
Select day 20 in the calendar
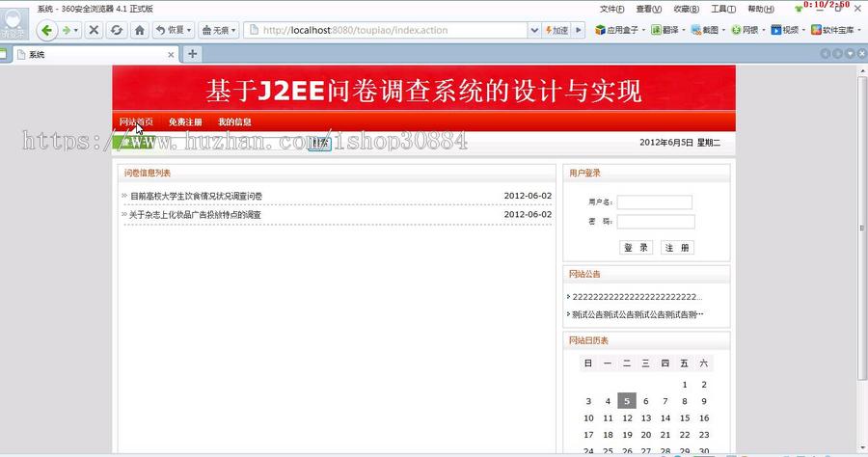pyautogui.click(x=646, y=435)
